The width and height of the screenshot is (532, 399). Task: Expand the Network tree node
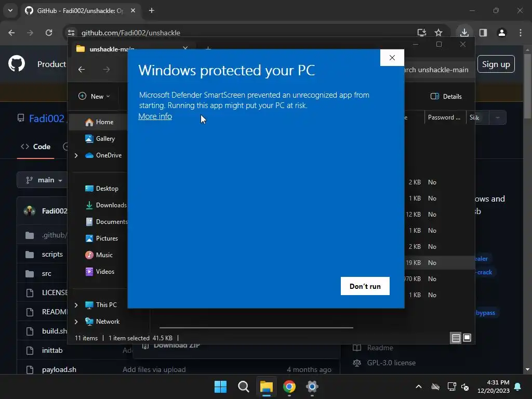click(76, 322)
